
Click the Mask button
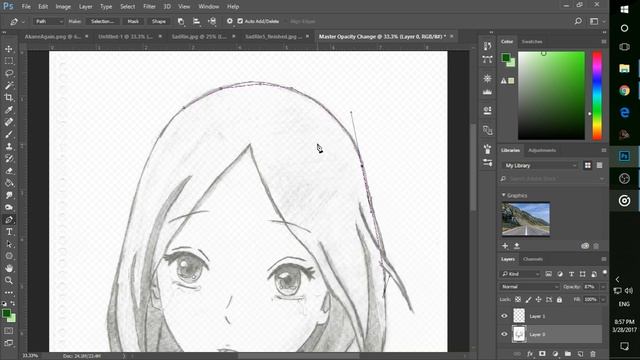pos(133,21)
